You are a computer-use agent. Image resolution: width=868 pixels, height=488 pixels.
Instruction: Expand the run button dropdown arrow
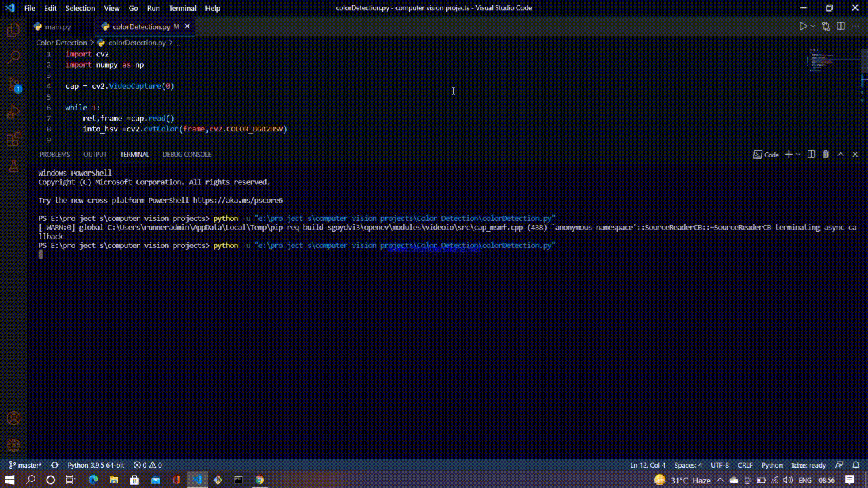coord(813,26)
